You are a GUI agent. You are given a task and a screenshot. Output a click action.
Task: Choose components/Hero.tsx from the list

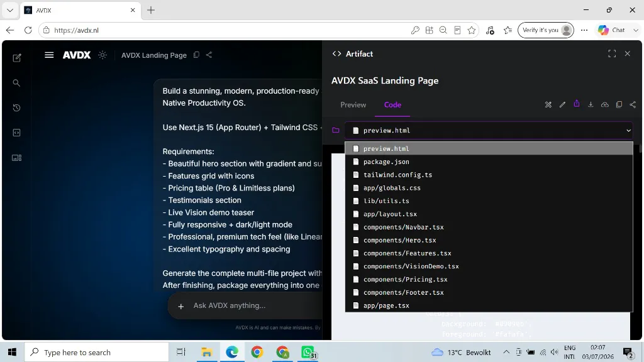click(x=489, y=240)
